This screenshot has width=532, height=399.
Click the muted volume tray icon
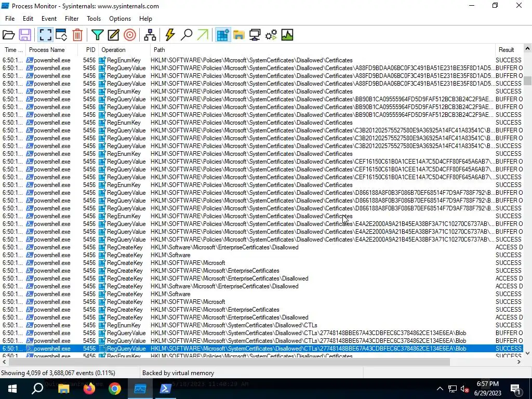click(465, 389)
